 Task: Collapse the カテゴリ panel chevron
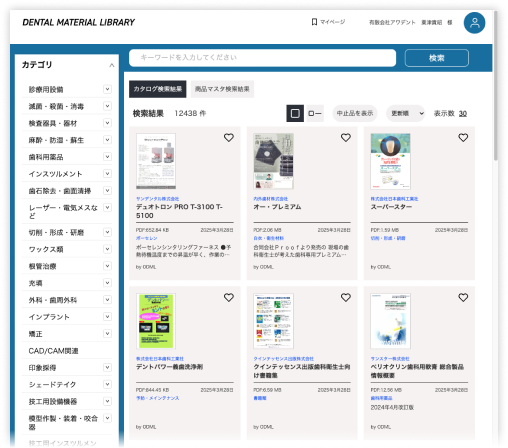112,65
